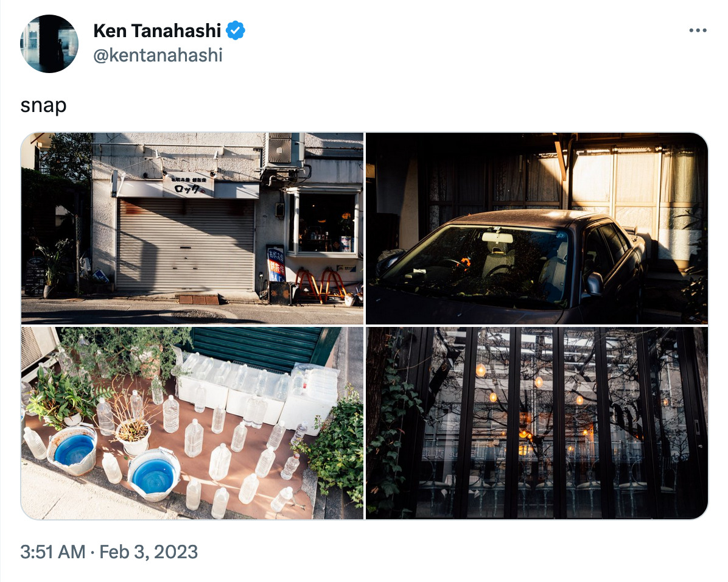The width and height of the screenshot is (728, 582).
Task: Visit the @kentanahashi handle link
Action: [x=158, y=55]
